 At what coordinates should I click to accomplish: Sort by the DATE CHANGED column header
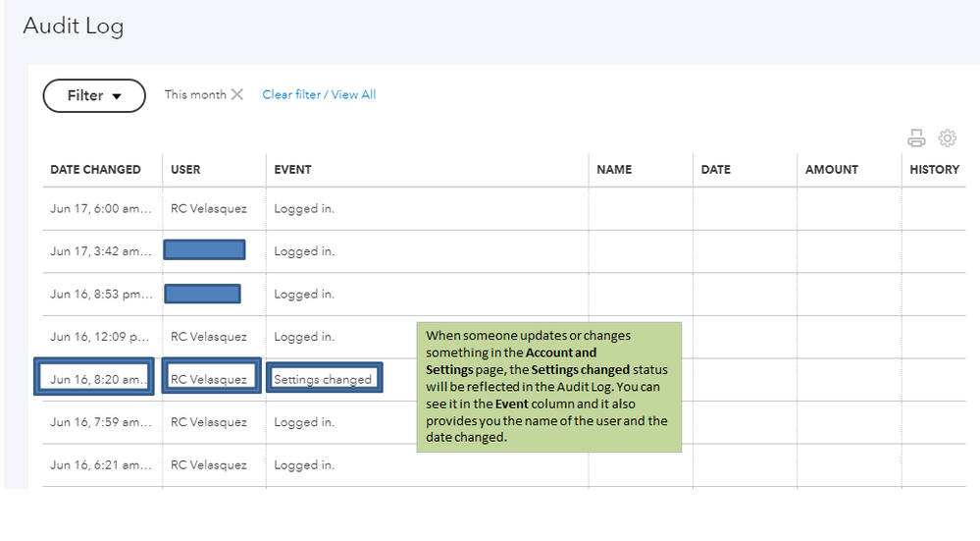(x=95, y=170)
